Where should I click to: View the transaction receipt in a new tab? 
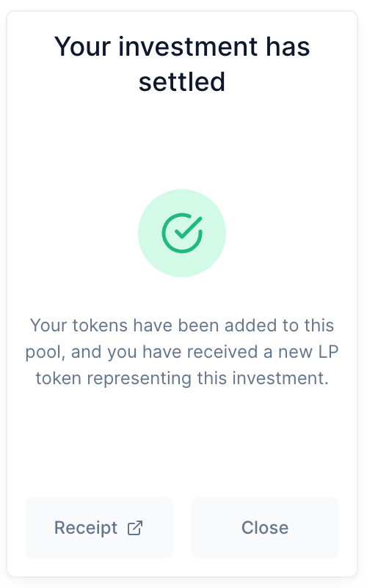click(x=99, y=528)
